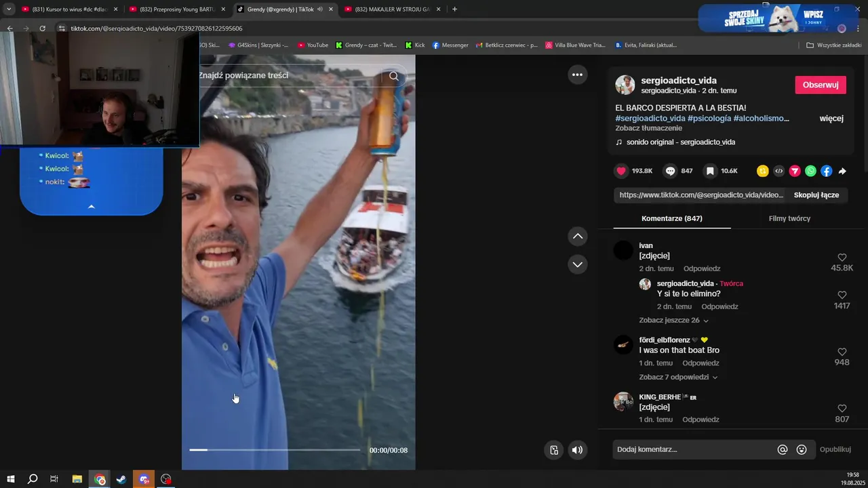Open new browser tab with plus
The width and height of the screenshot is (868, 488).
pos(454,9)
